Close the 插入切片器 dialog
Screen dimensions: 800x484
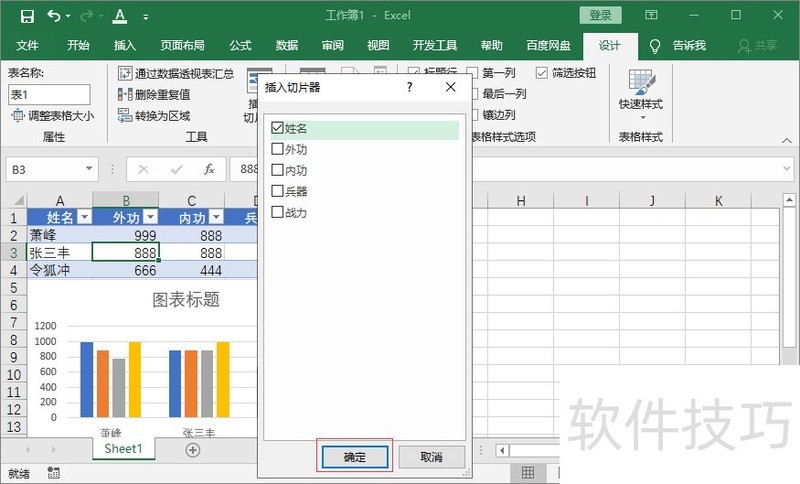coord(451,87)
